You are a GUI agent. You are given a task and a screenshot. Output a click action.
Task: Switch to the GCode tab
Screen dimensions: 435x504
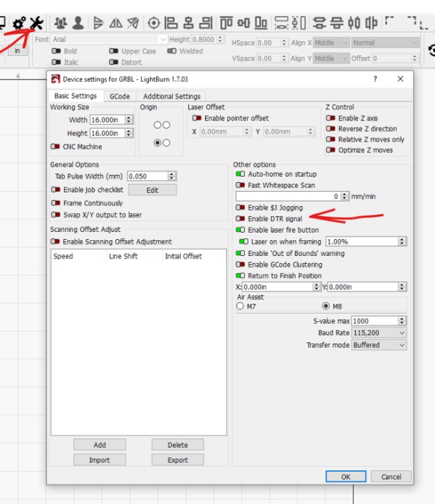pyautogui.click(x=120, y=97)
